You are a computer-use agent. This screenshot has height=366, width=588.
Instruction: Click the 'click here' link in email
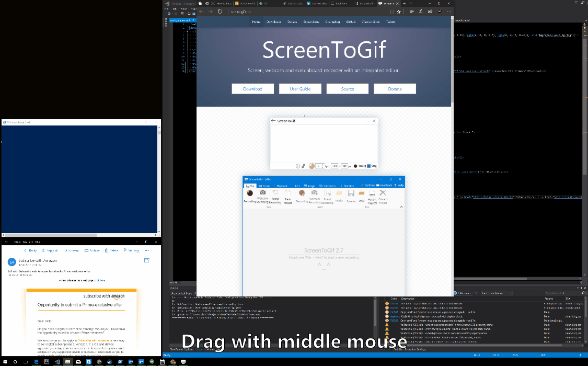point(100,280)
